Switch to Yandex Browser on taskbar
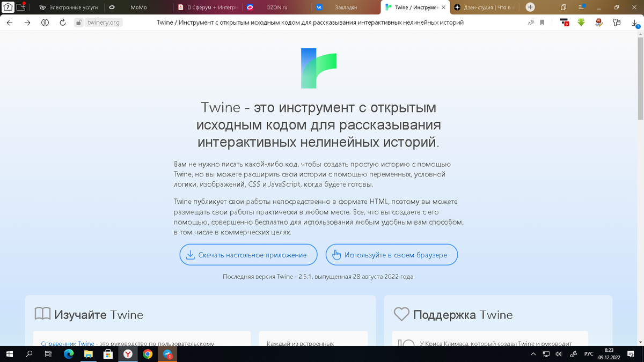 click(128, 354)
